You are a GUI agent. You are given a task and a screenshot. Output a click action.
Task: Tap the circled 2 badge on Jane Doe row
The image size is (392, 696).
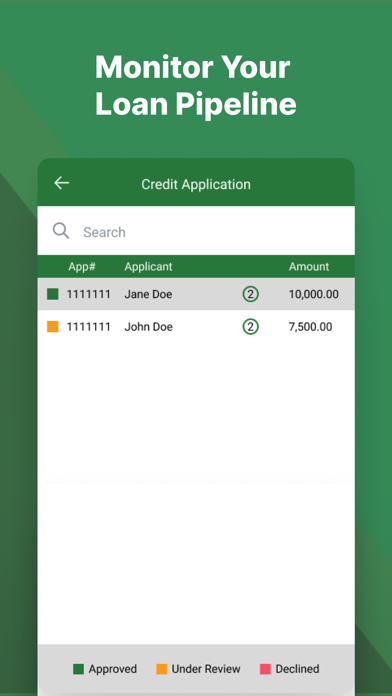250,294
